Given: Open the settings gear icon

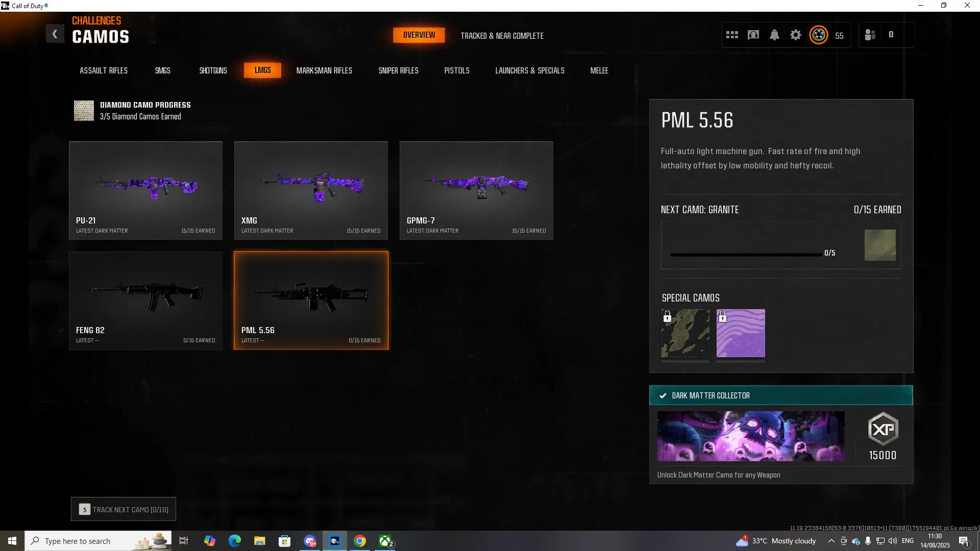Looking at the screenshot, I should click(795, 35).
